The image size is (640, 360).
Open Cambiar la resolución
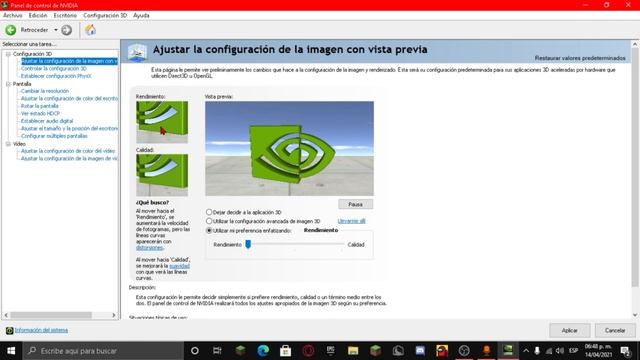click(x=45, y=91)
